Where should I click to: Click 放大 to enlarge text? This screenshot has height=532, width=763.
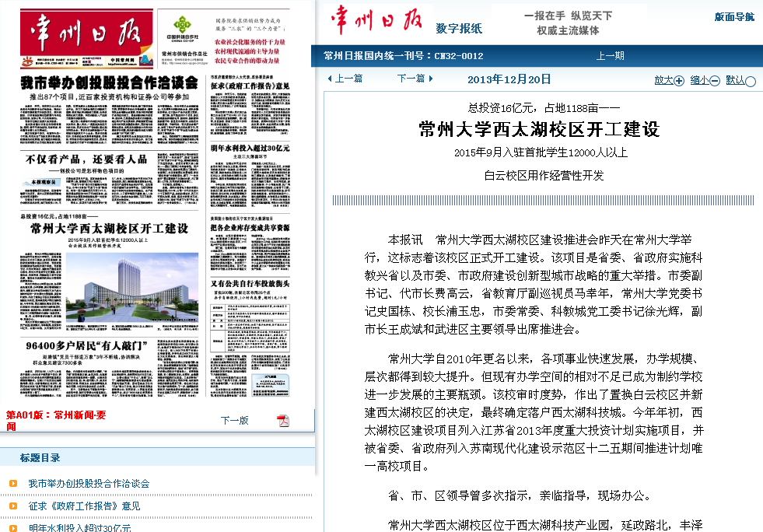click(x=663, y=80)
